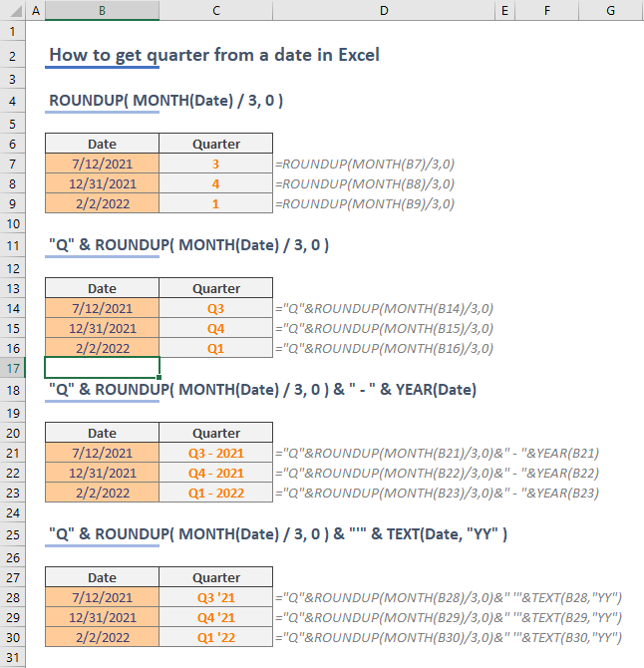644x668 pixels.
Task: Select column D header
Action: pyautogui.click(x=384, y=10)
